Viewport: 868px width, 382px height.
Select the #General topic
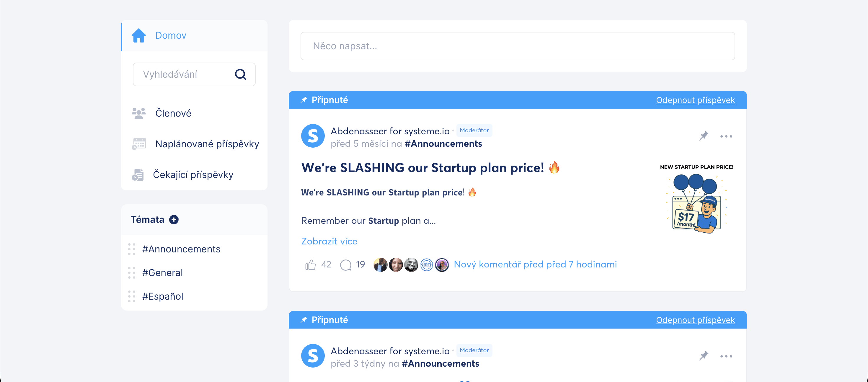click(x=162, y=272)
